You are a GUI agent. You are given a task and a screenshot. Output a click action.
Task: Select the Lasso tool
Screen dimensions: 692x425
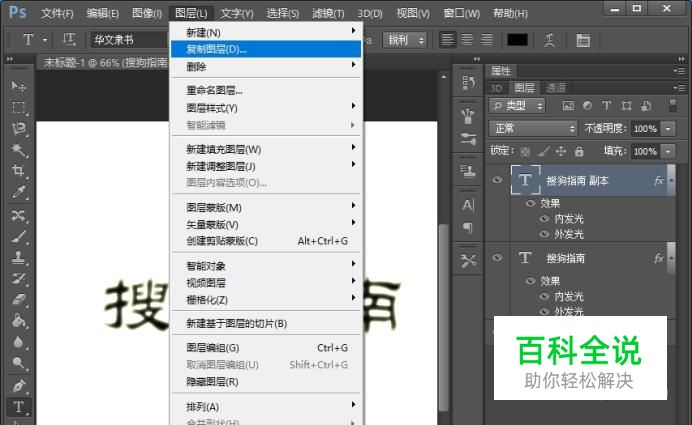click(18, 128)
